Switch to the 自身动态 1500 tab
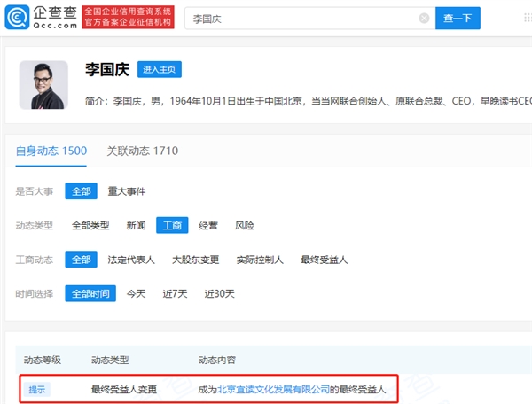The width and height of the screenshot is (532, 404). coord(51,151)
